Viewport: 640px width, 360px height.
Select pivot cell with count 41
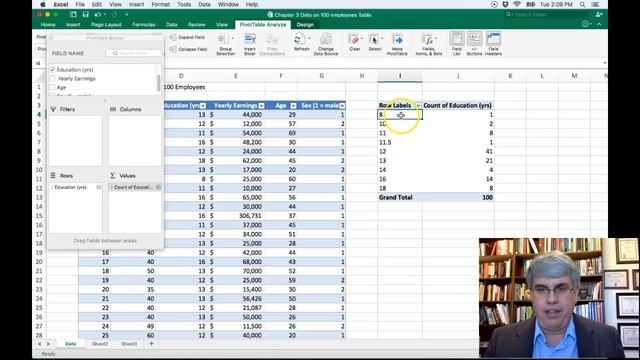tap(458, 151)
